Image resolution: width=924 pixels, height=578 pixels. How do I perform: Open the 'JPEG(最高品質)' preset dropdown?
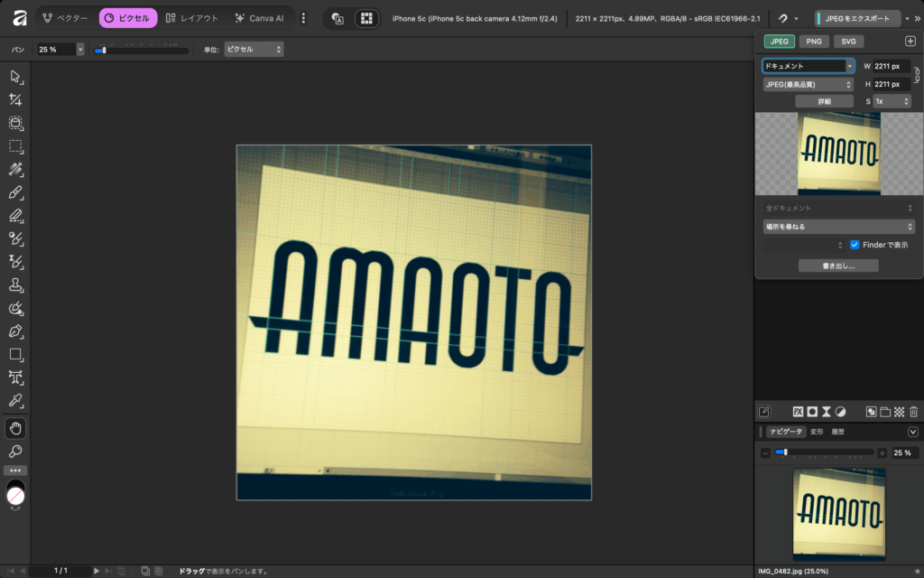[x=808, y=84]
